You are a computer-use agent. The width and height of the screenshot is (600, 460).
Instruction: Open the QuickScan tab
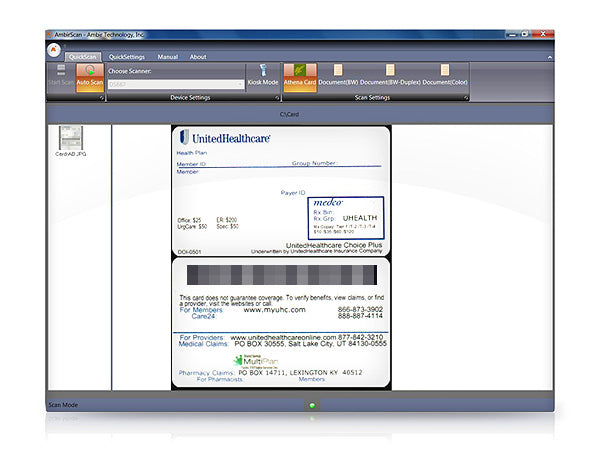[x=84, y=57]
